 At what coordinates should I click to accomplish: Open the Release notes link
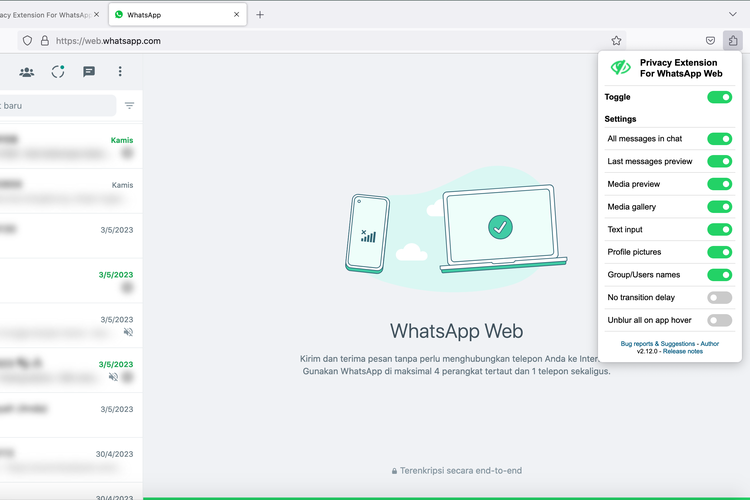[x=682, y=351]
